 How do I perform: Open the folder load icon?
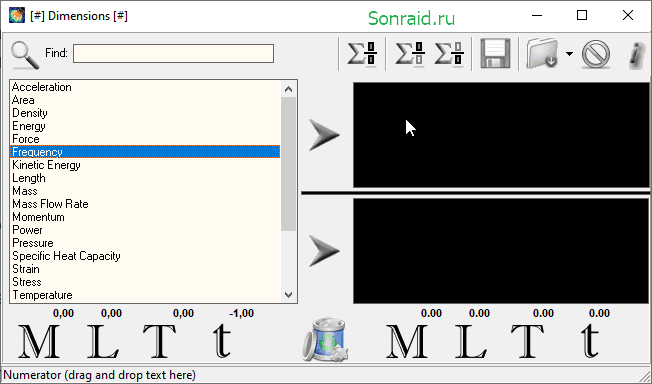[x=542, y=54]
